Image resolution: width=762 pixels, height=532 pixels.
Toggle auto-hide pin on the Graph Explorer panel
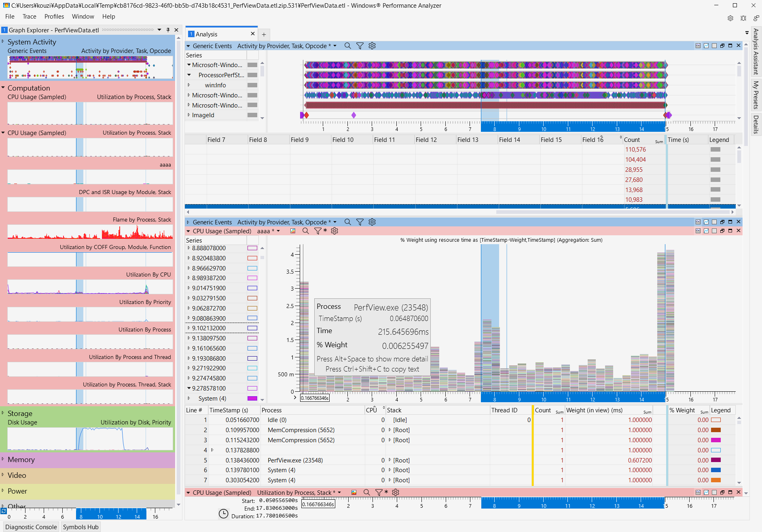(x=168, y=30)
